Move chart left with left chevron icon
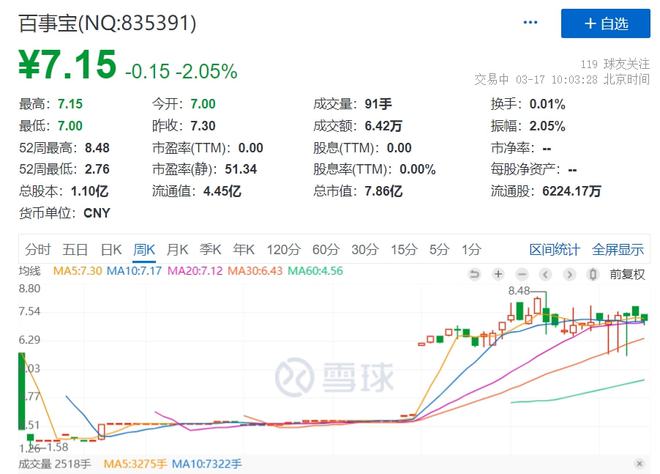Screen dimensions: 660x474 [x=546, y=274]
